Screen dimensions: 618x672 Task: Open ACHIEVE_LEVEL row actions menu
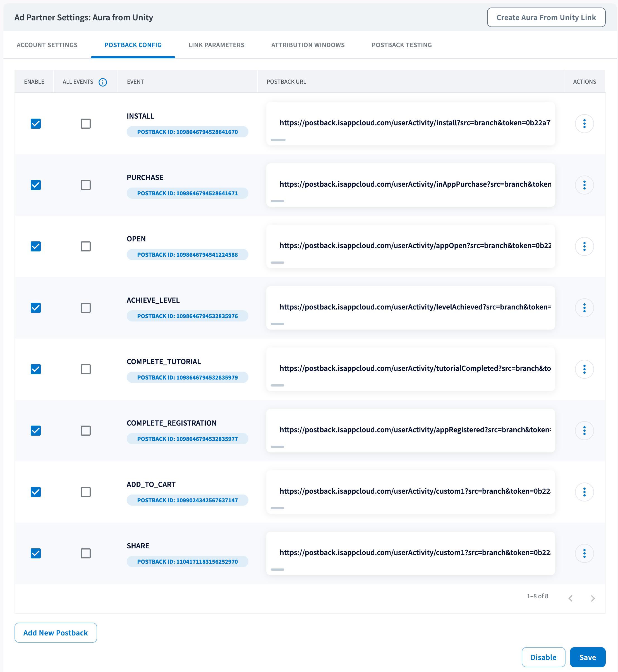[x=584, y=308]
